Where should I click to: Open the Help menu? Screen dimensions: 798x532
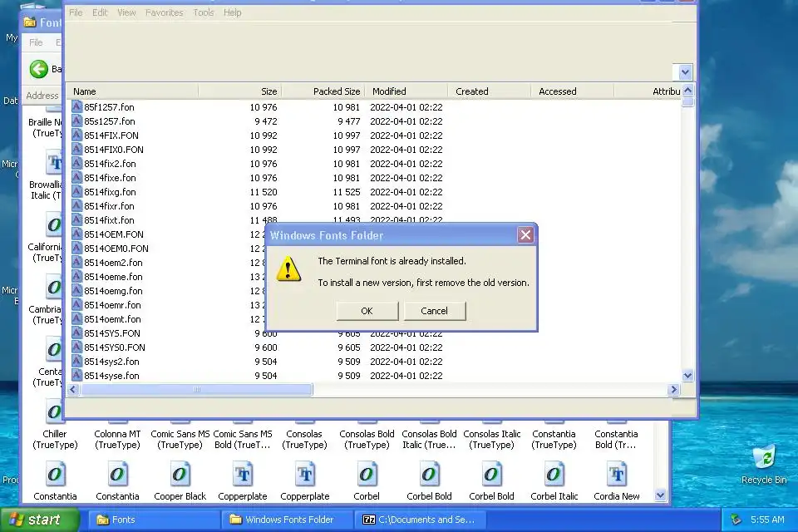[x=232, y=12]
